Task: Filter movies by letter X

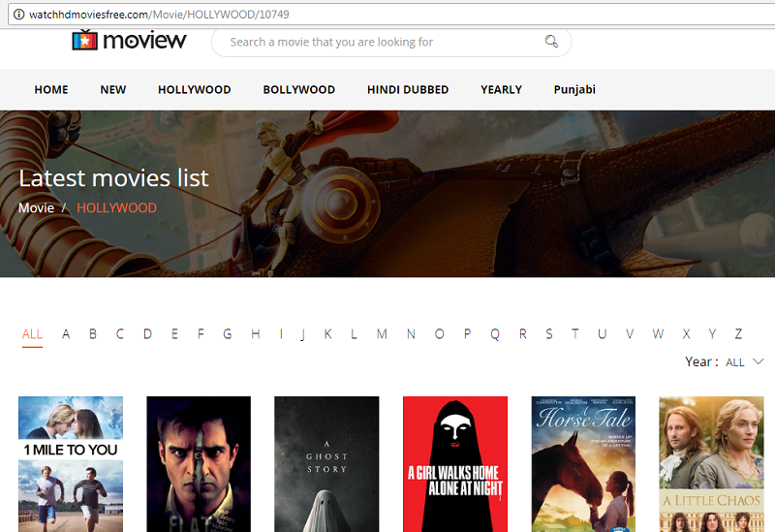Action: [x=686, y=334]
